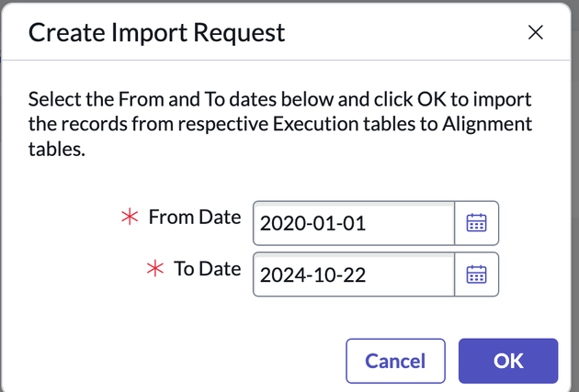
Task: Click the instruction paragraph text
Action: click(280, 124)
